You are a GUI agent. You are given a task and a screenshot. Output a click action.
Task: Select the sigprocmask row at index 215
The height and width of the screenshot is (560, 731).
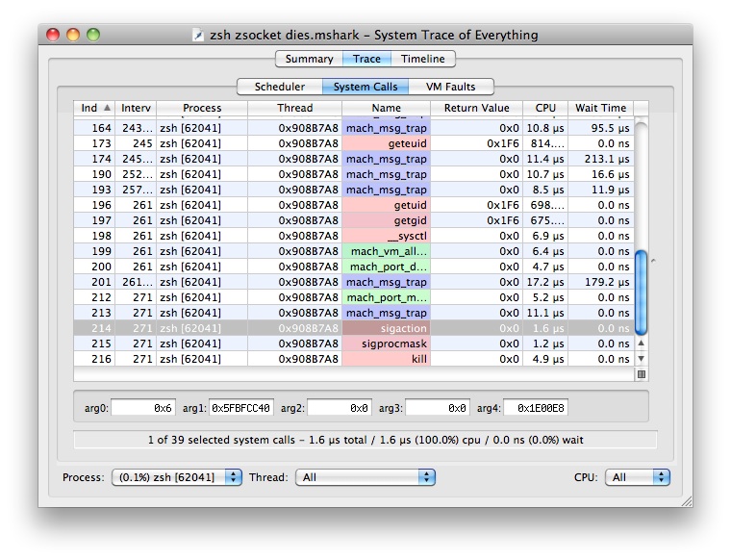(354, 344)
